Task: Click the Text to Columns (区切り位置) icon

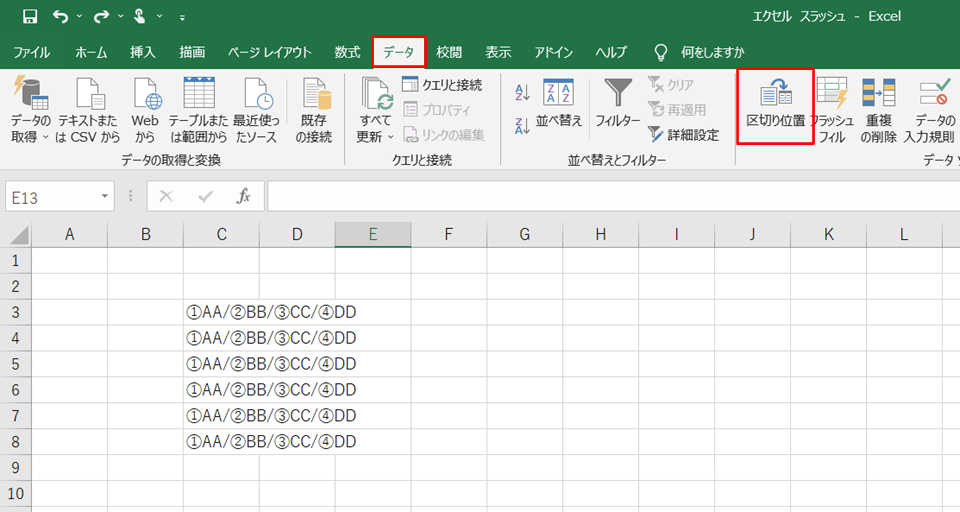Action: (x=775, y=97)
